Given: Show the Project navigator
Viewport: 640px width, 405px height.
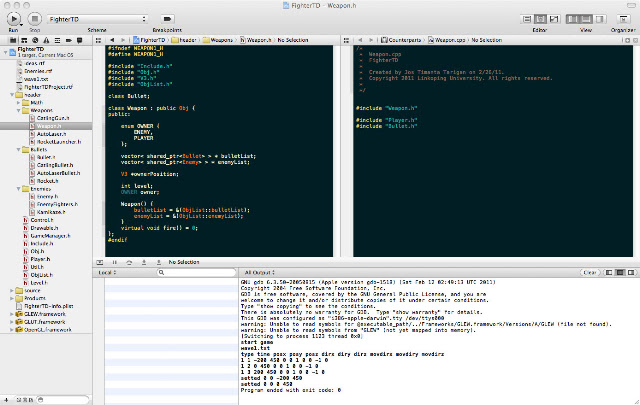Looking at the screenshot, I should coord(13,40).
